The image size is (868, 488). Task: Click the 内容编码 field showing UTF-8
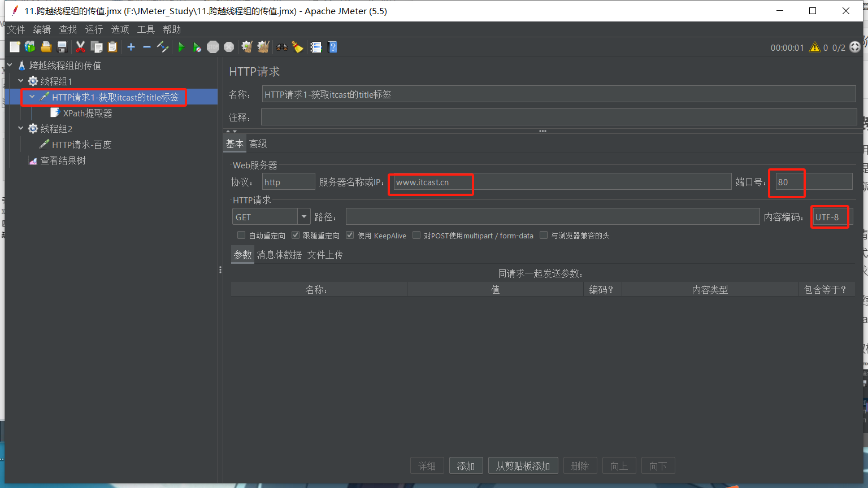832,216
